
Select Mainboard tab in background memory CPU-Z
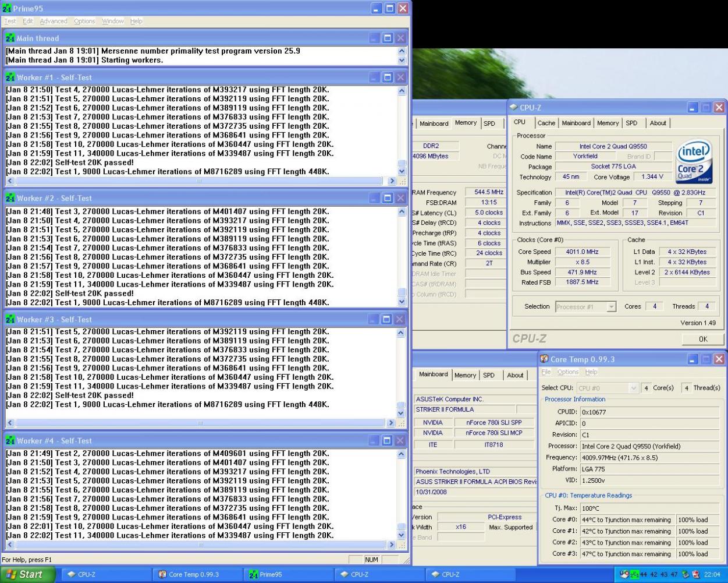point(434,123)
